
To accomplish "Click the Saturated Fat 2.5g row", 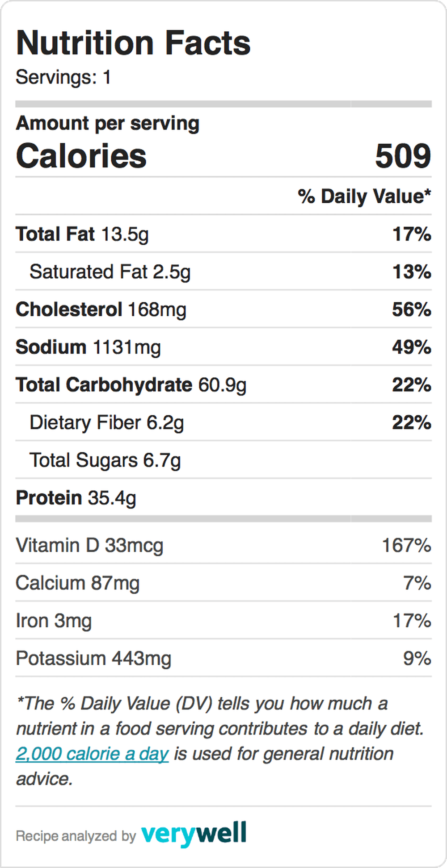I will (x=223, y=271).
